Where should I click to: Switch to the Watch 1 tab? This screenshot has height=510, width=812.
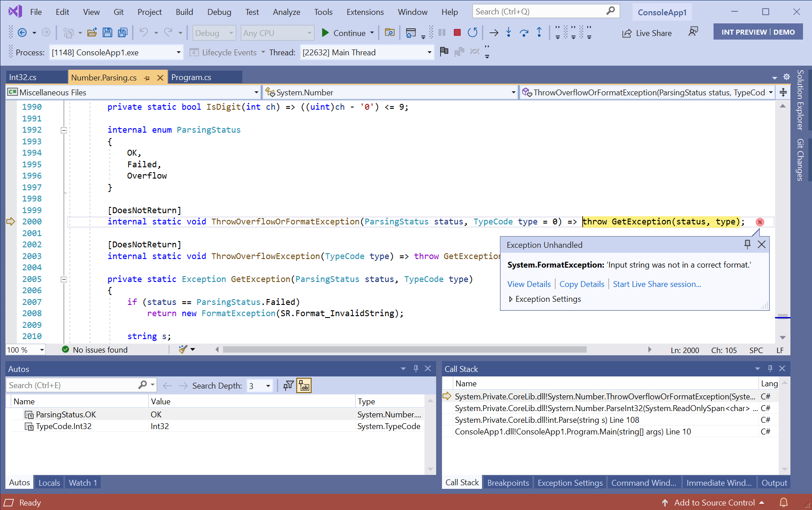coord(83,483)
